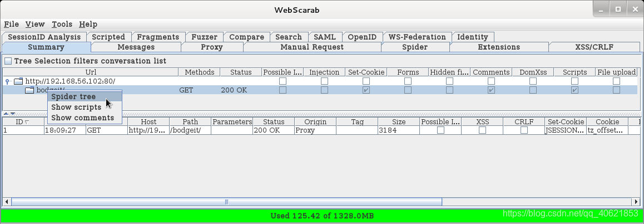
Task: Open the Proxy tab
Action: click(212, 47)
